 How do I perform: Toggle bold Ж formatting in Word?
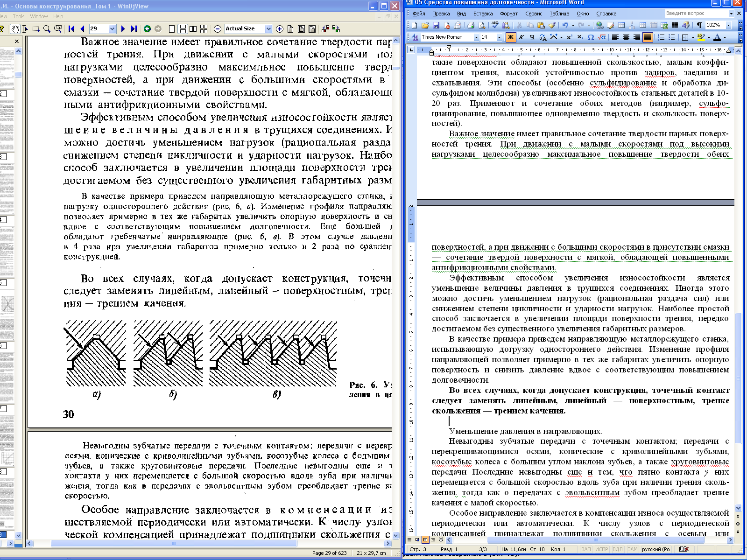tap(510, 37)
